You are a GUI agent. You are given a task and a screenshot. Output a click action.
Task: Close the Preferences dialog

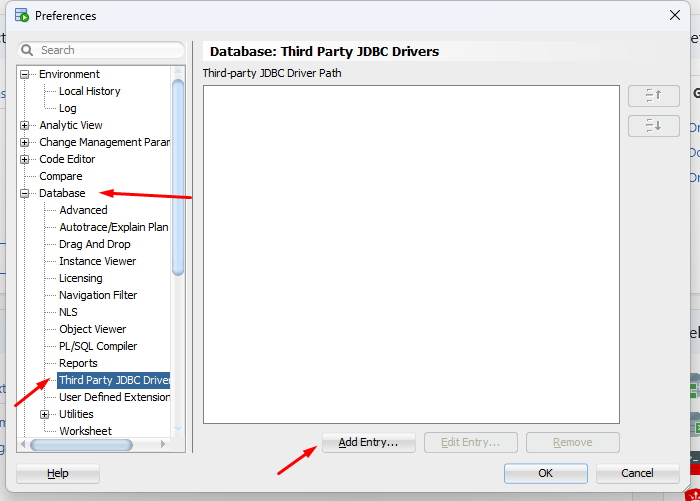[x=675, y=15]
